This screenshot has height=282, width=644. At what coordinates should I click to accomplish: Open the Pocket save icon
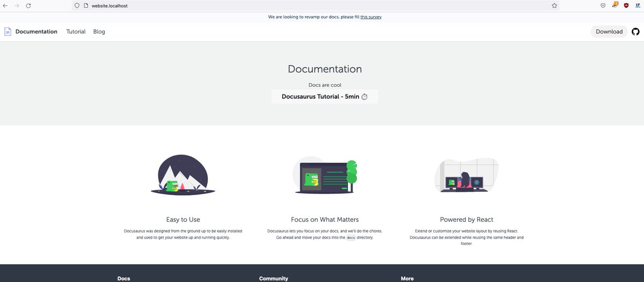click(603, 5)
